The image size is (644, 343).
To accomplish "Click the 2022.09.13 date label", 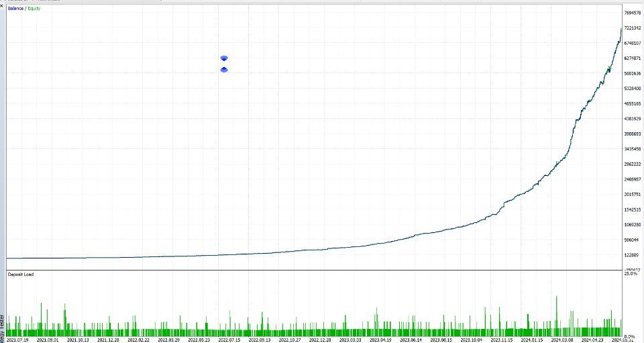I will [x=260, y=340].
